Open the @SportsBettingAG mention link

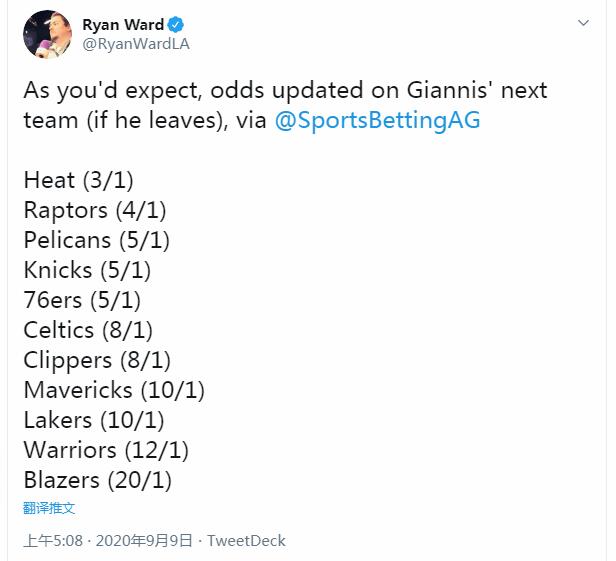click(377, 120)
